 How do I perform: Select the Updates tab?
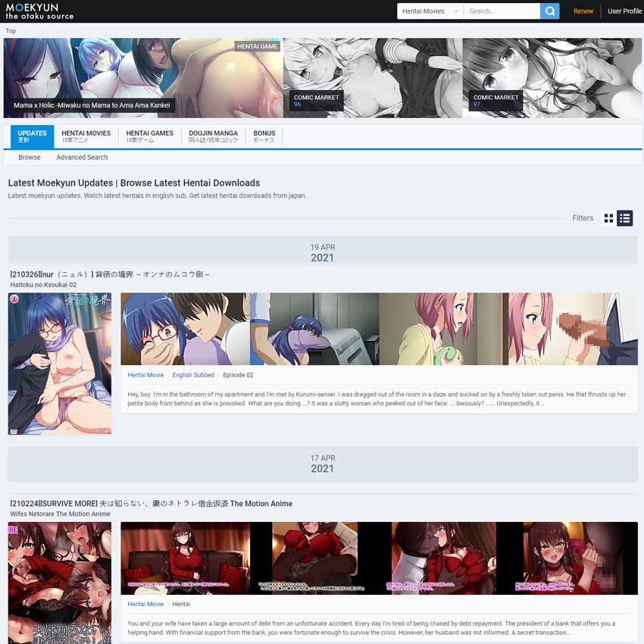32,136
